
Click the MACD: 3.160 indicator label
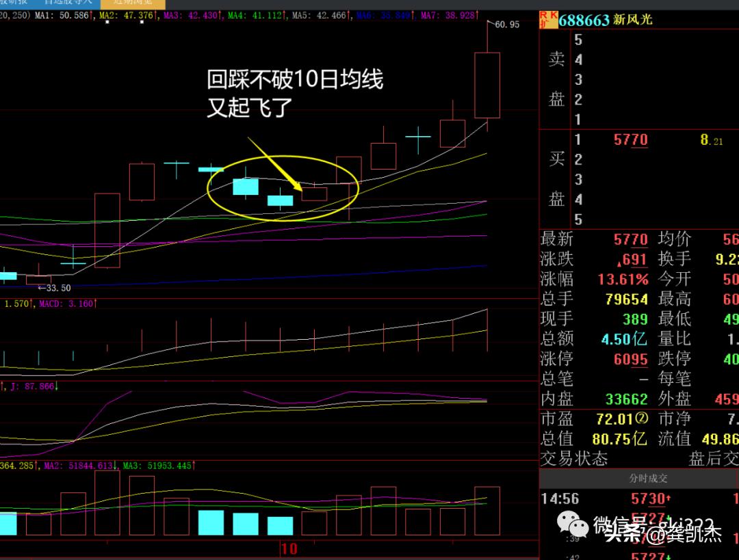click(x=67, y=304)
